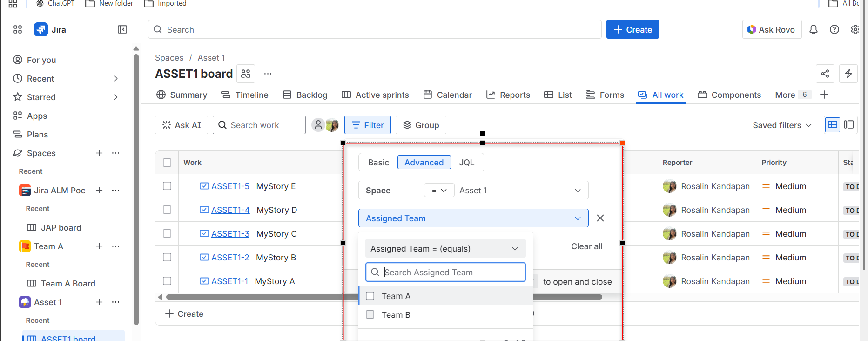Check the box for ASSET1-4 row
This screenshot has height=341, width=868.
[x=167, y=210]
